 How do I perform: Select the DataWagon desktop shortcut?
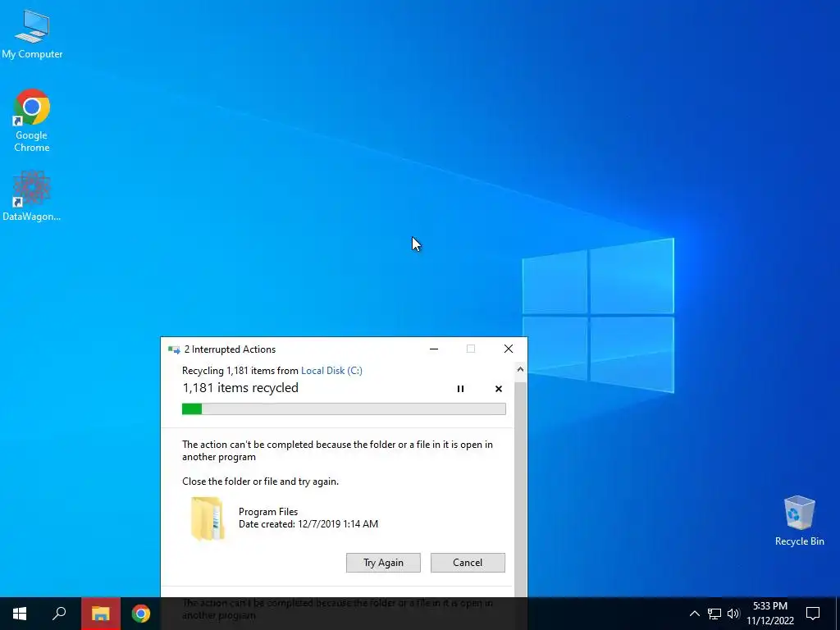(x=32, y=195)
